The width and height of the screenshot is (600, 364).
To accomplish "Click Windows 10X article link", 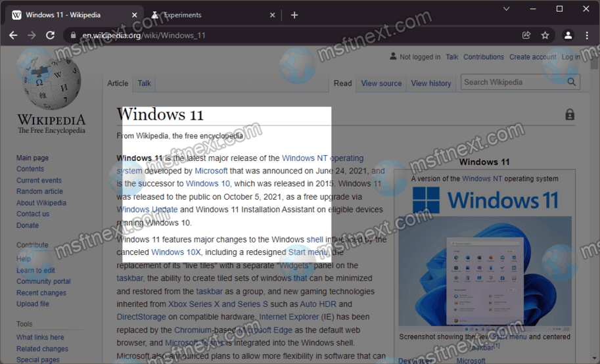I will click(x=175, y=252).
